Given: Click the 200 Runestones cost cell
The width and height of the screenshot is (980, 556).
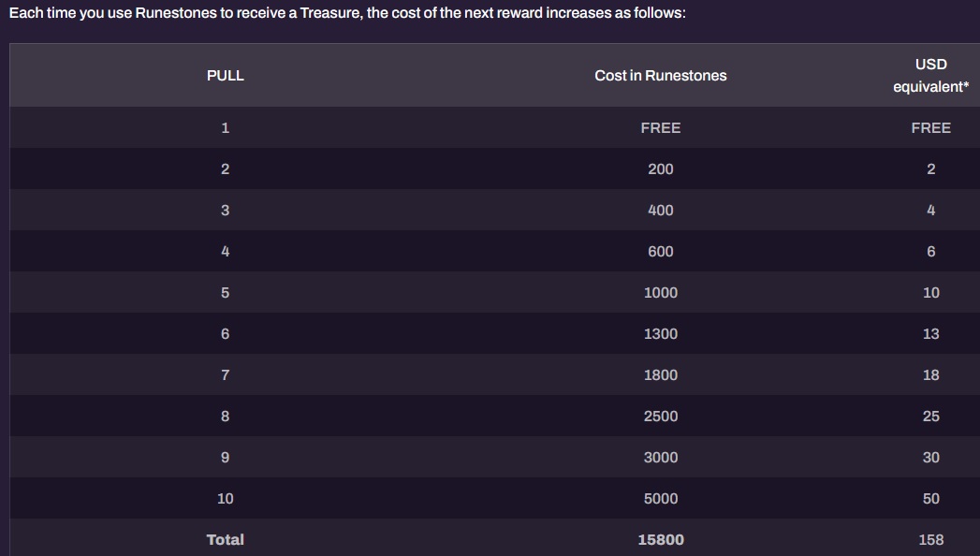Looking at the screenshot, I should click(661, 169).
